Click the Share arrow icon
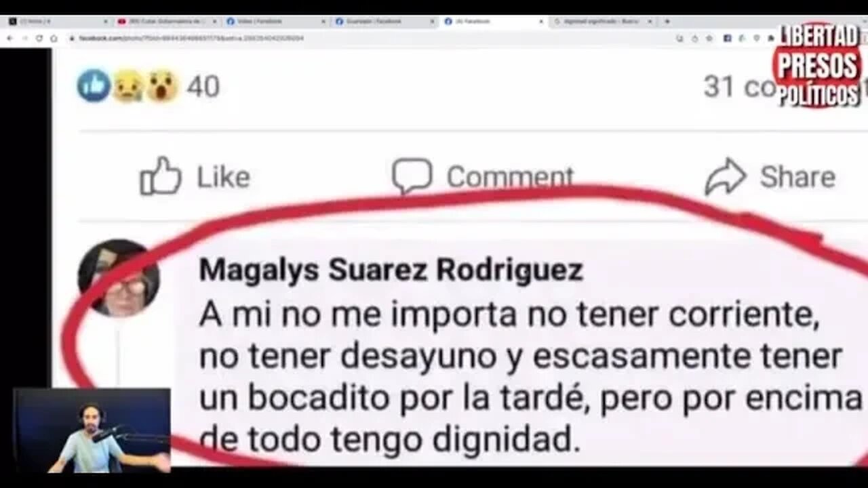 click(726, 177)
